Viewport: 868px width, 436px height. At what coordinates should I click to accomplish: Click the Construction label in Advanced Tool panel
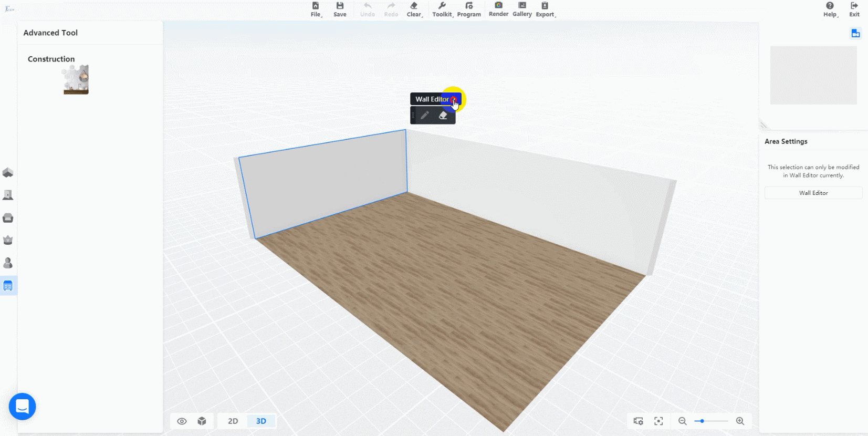click(51, 59)
